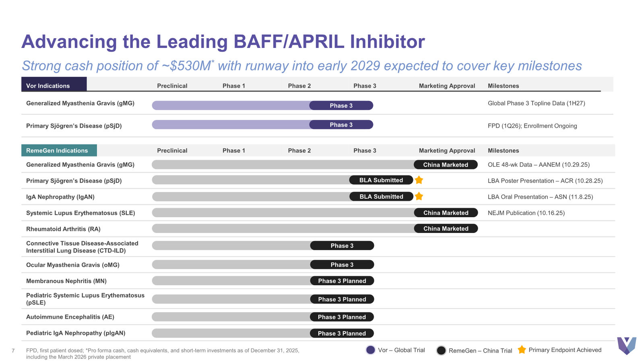Select the RemeGen Indications header tab
644x362 pixels.
tap(59, 150)
